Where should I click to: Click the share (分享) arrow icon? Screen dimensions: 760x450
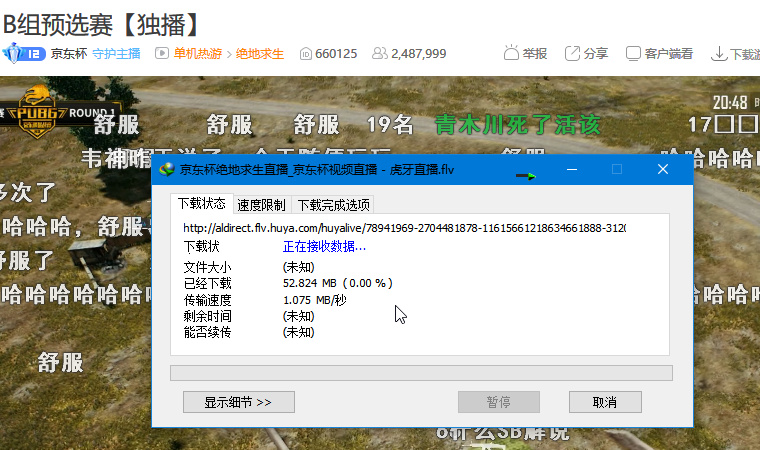pyautogui.click(x=572, y=53)
